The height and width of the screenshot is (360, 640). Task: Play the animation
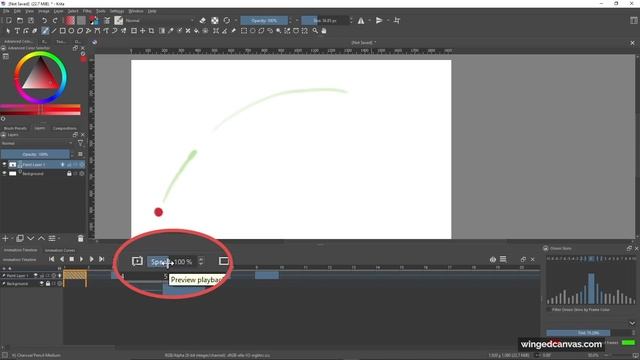[81, 259]
